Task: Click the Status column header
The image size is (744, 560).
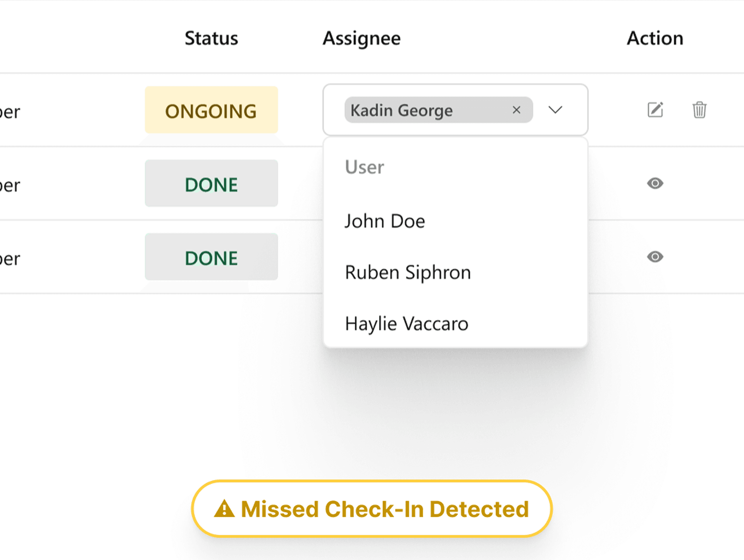Action: pos(211,38)
